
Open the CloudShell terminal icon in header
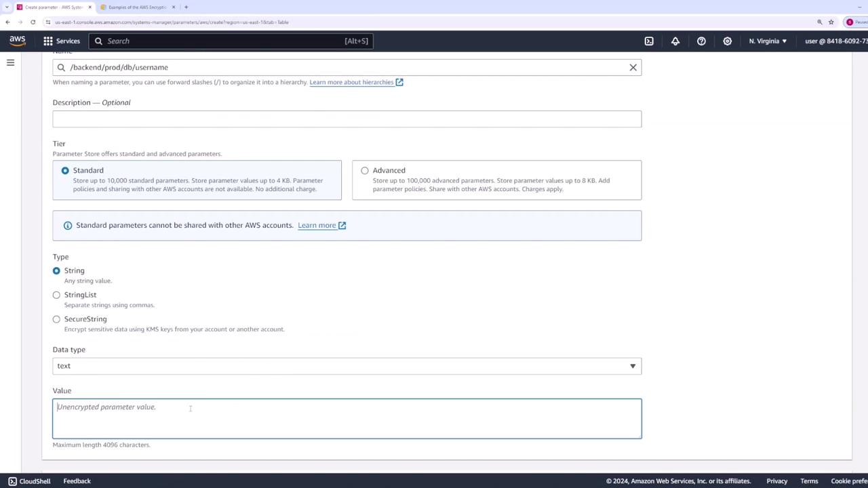pos(649,41)
